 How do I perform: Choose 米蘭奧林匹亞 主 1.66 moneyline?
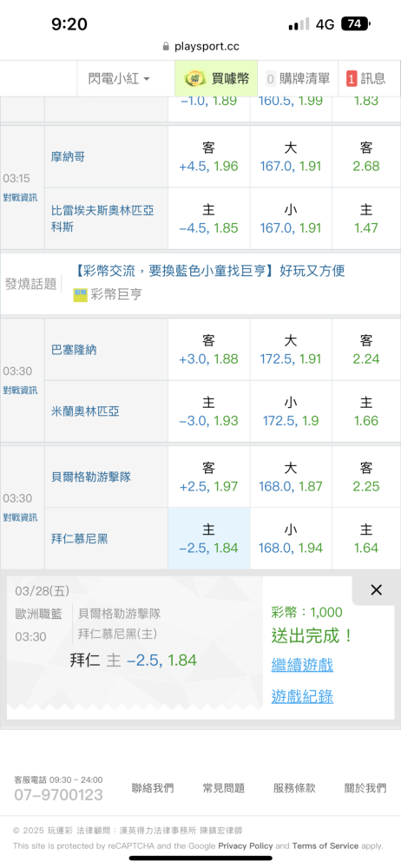coord(366,411)
